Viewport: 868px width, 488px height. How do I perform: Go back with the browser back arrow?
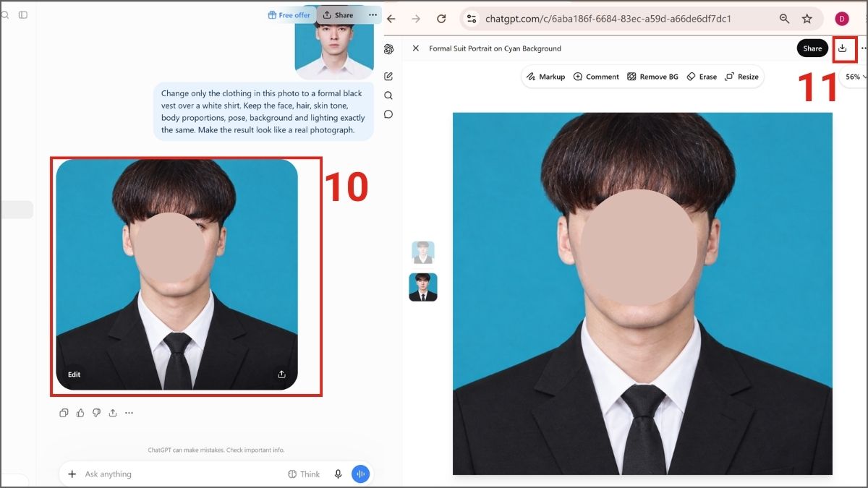pos(391,19)
